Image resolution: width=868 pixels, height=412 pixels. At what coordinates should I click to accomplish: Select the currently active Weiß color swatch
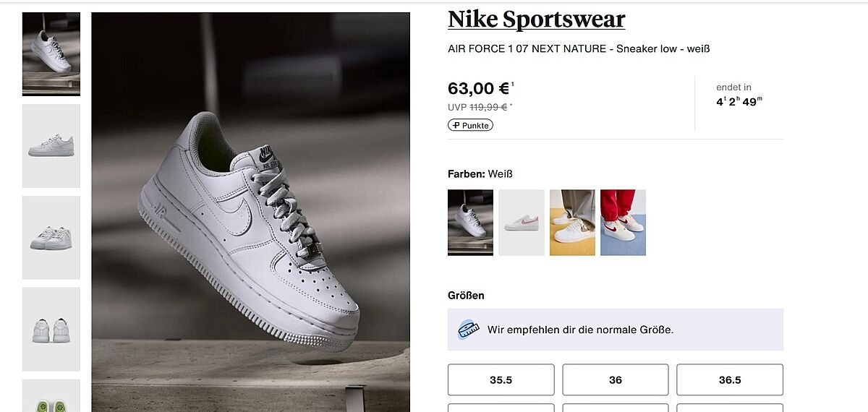(x=470, y=223)
